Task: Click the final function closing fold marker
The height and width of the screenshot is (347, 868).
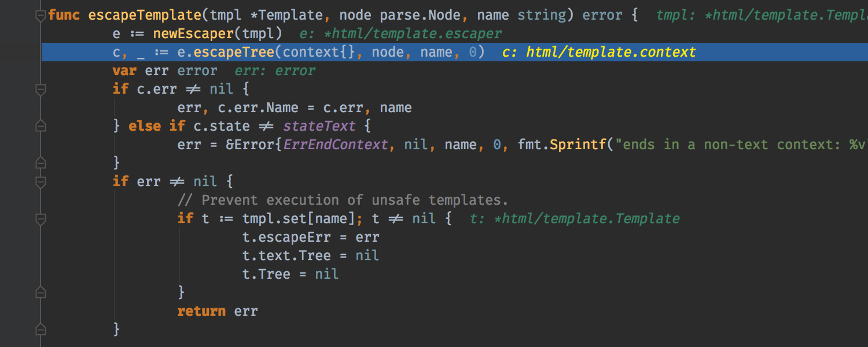Action: click(41, 329)
